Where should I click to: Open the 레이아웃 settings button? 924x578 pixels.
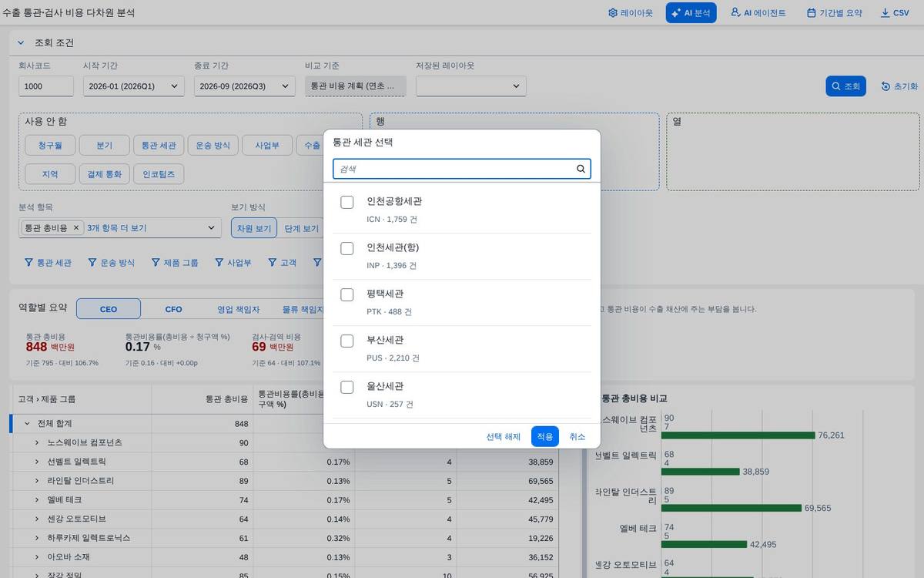tap(630, 13)
